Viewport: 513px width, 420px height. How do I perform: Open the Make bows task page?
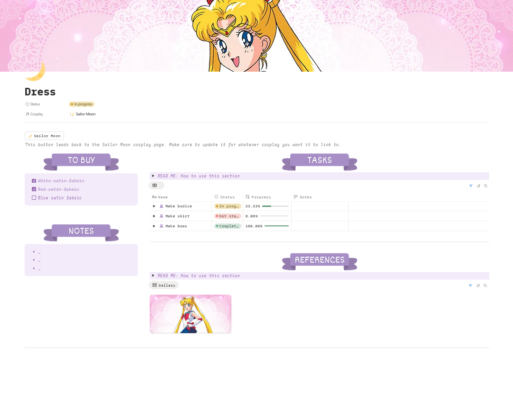point(176,226)
